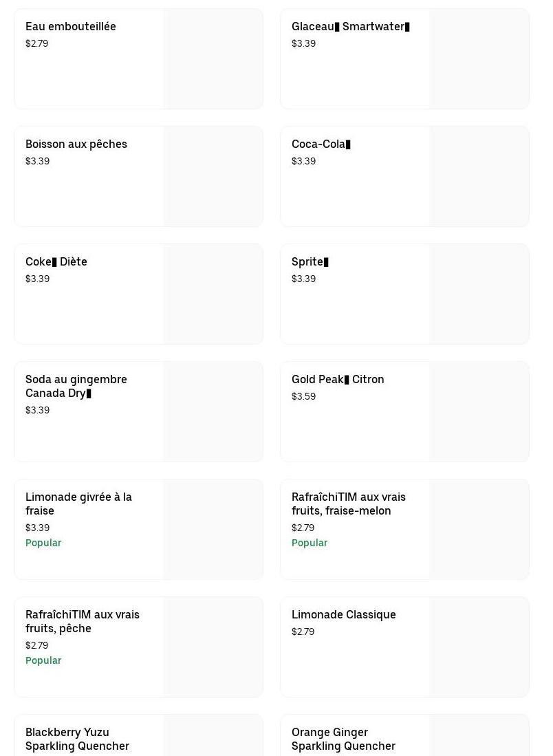Open the Gold Peak Citron item
Screen dimensions: 553x756
click(338, 380)
